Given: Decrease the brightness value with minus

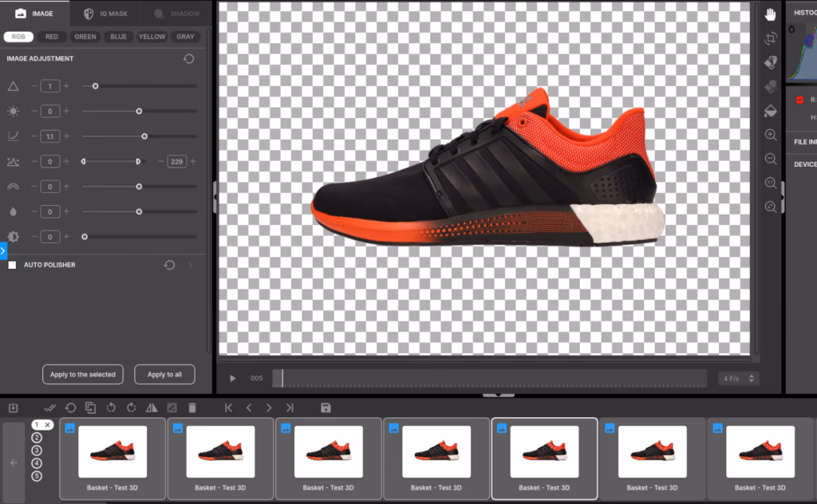Looking at the screenshot, I should pyautogui.click(x=34, y=111).
